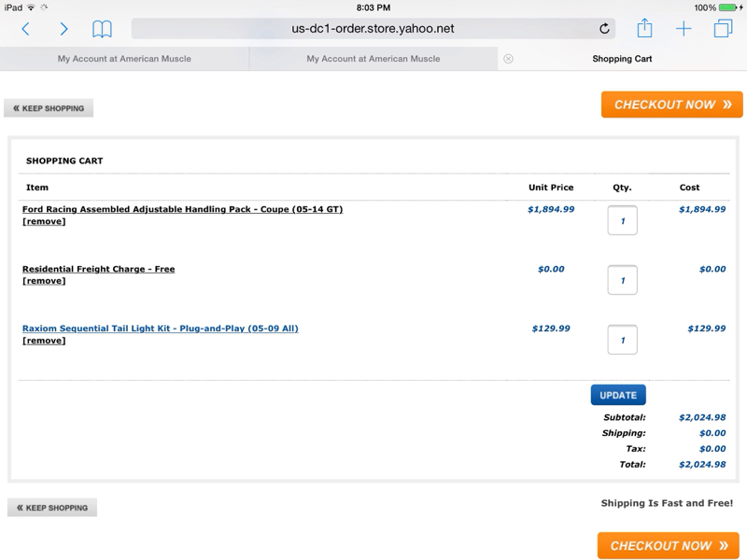Switch to first My Account tab
Viewport: 747px width, 560px height.
coord(124,59)
